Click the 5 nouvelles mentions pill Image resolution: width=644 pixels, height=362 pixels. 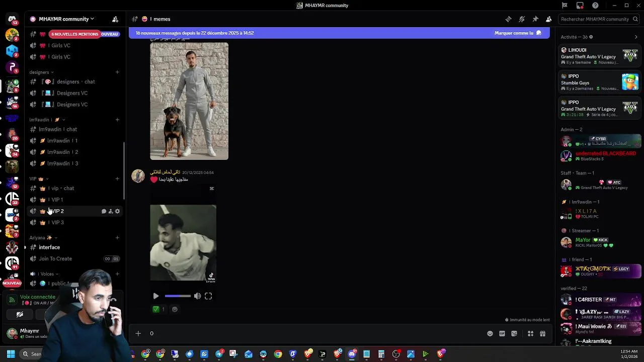(74, 34)
